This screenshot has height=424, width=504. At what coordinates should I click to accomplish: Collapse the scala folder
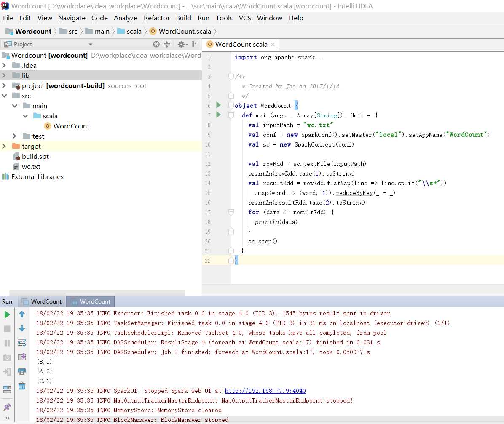25,116
